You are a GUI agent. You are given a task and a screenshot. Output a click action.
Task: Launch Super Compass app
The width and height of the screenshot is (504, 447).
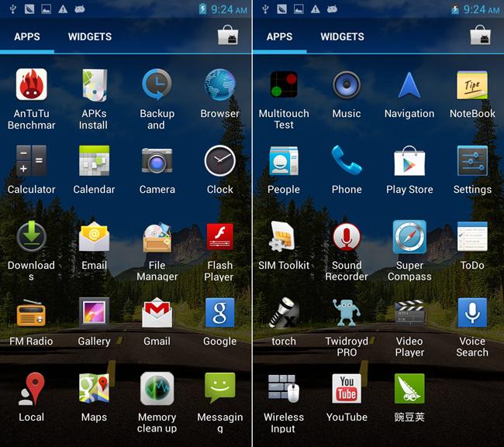click(409, 236)
